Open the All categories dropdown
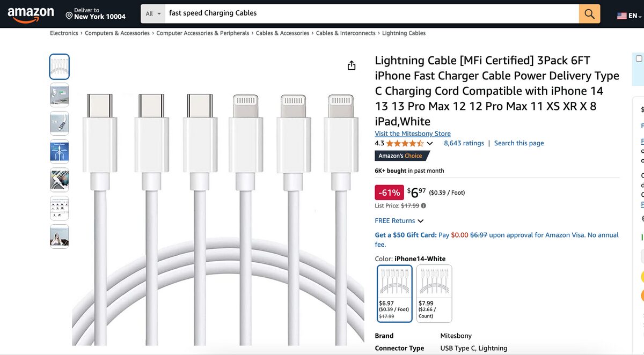The image size is (644, 355). 153,13
